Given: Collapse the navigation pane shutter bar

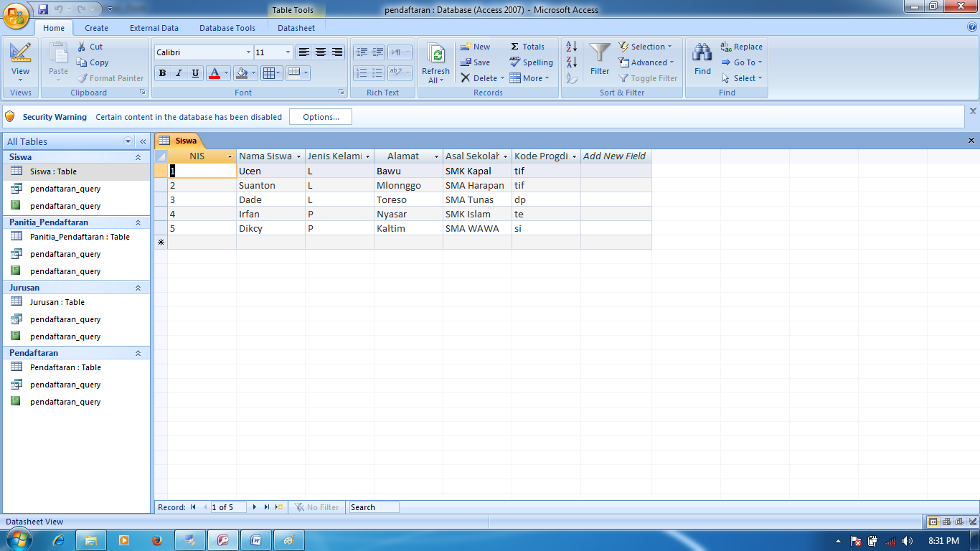Looking at the screenshot, I should coord(143,142).
